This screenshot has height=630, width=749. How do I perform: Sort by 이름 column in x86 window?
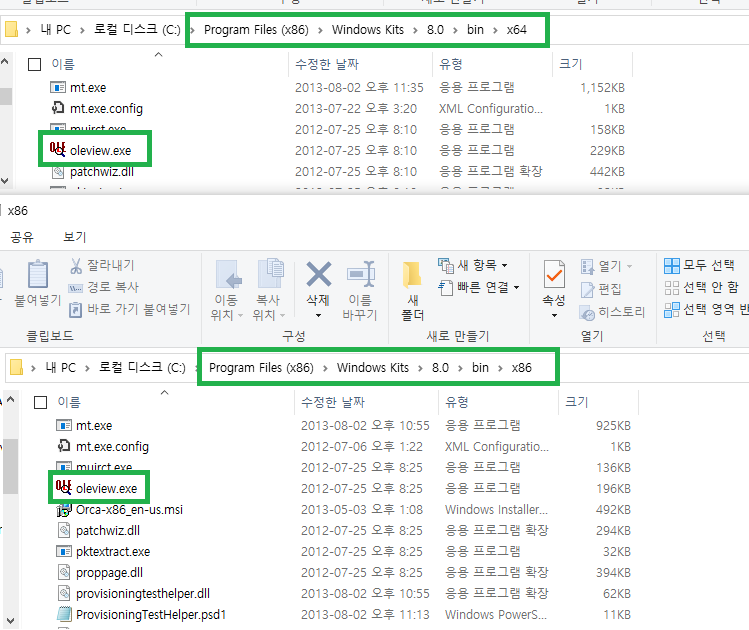pos(69,402)
